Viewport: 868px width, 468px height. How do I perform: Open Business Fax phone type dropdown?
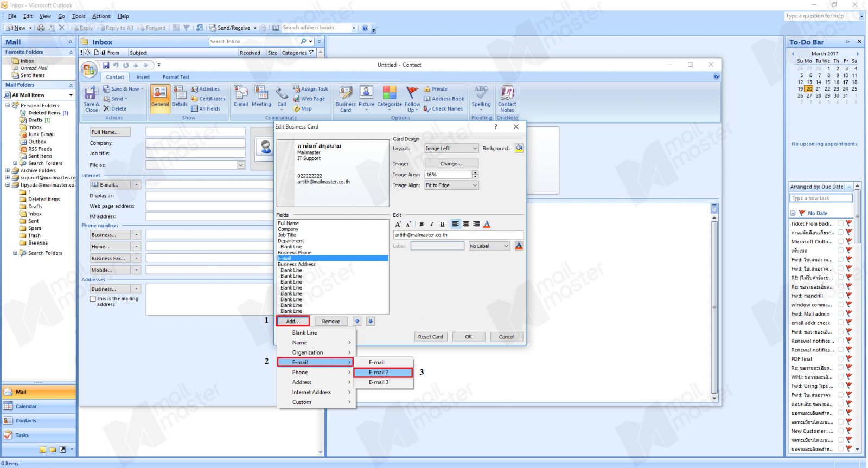[x=137, y=258]
